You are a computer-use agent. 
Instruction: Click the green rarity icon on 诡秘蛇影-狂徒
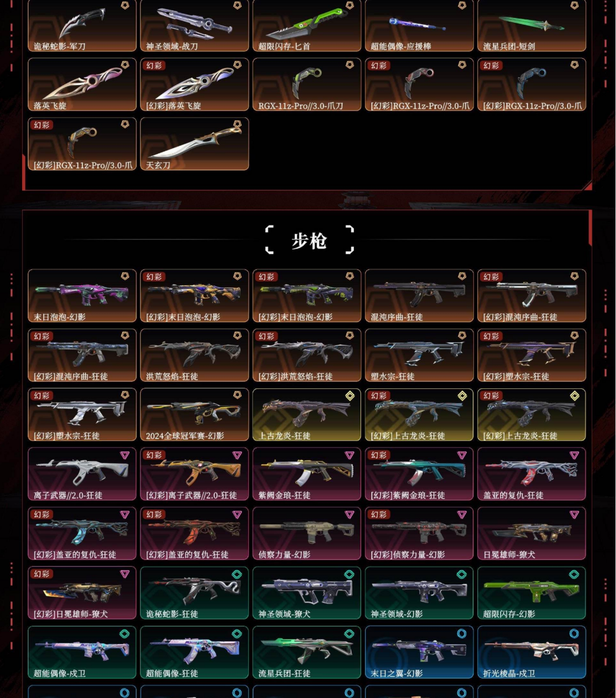(x=237, y=574)
